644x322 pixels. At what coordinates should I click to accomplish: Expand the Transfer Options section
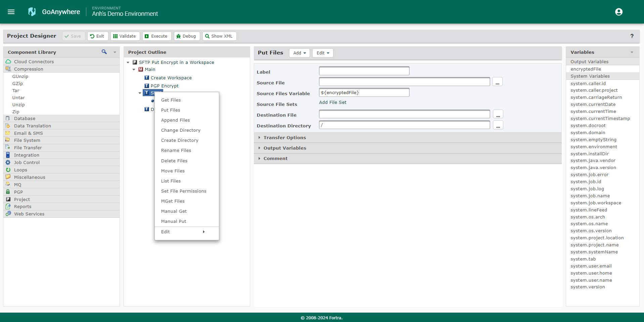(284, 137)
